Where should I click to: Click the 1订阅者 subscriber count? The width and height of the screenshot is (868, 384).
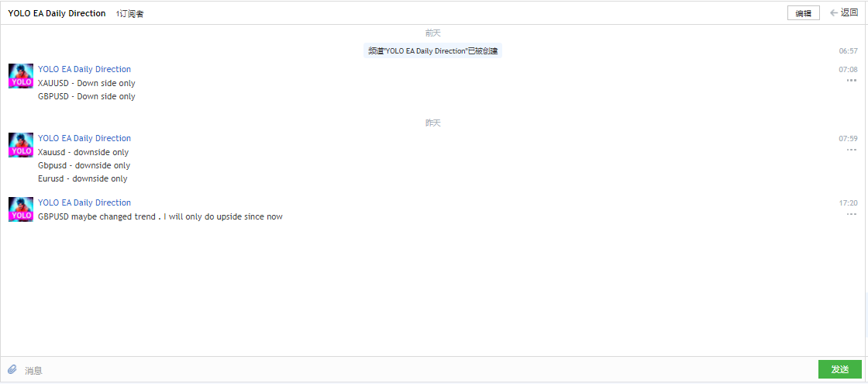[130, 14]
